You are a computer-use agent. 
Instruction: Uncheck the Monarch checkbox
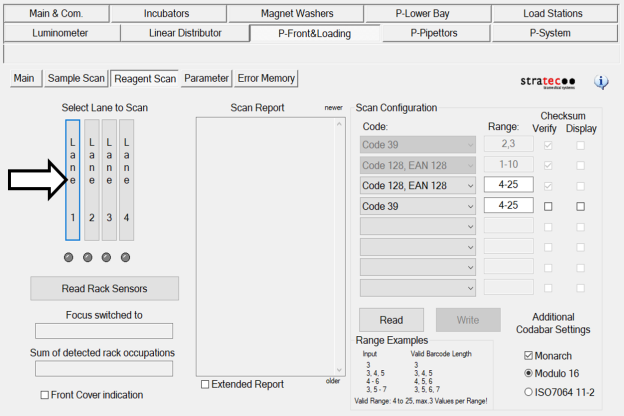point(530,355)
